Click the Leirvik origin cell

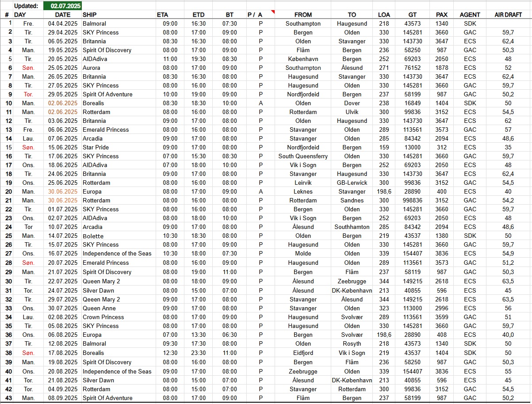(x=303, y=183)
